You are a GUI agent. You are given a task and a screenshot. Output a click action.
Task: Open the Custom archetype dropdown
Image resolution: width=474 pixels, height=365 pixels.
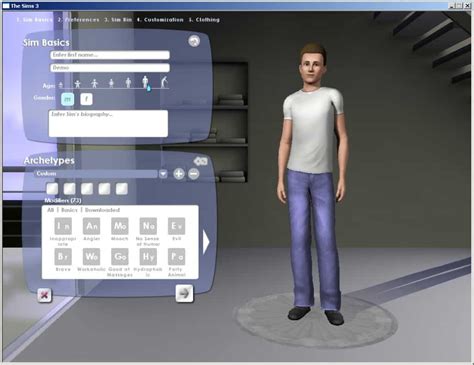pyautogui.click(x=163, y=174)
